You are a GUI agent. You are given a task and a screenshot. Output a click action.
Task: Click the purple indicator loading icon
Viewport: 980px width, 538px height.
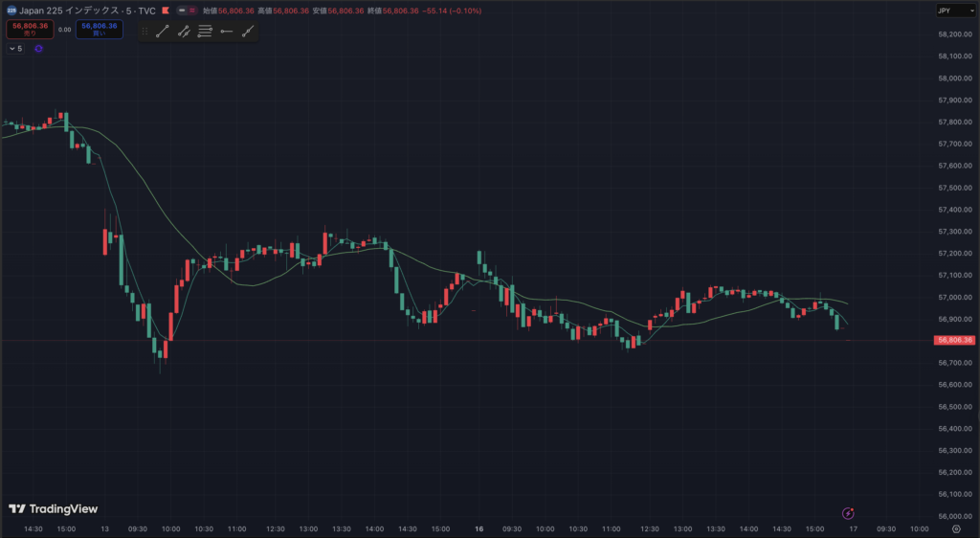[x=38, y=49]
